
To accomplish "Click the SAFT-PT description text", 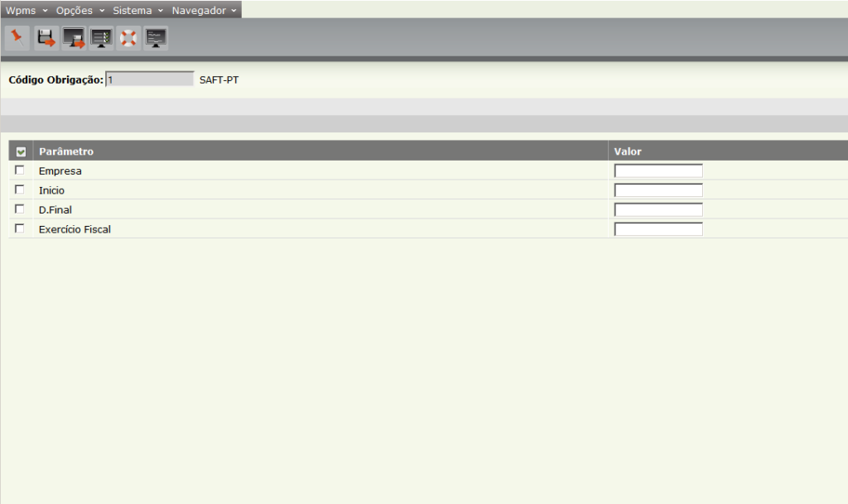I will click(219, 80).
